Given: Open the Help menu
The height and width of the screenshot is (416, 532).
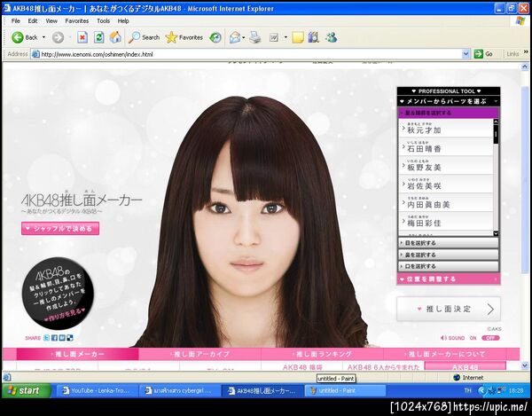Looking at the screenshot, I should pyautogui.click(x=123, y=20).
